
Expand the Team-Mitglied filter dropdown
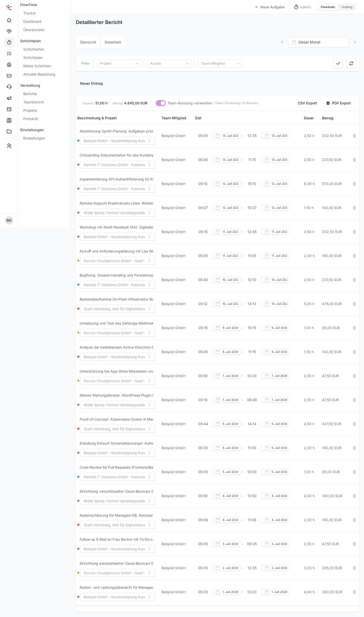(x=220, y=63)
